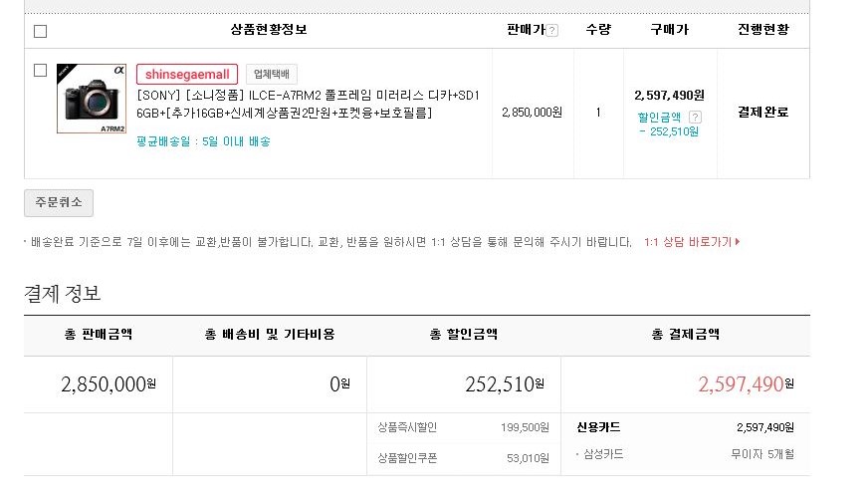Click the arrow icon after 1:1 상담 바로가기

(737, 242)
